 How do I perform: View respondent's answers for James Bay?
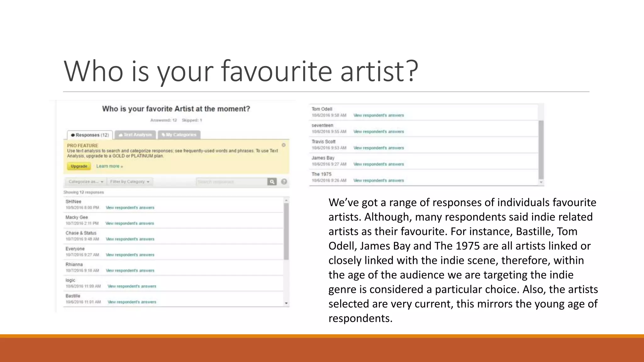(x=379, y=164)
